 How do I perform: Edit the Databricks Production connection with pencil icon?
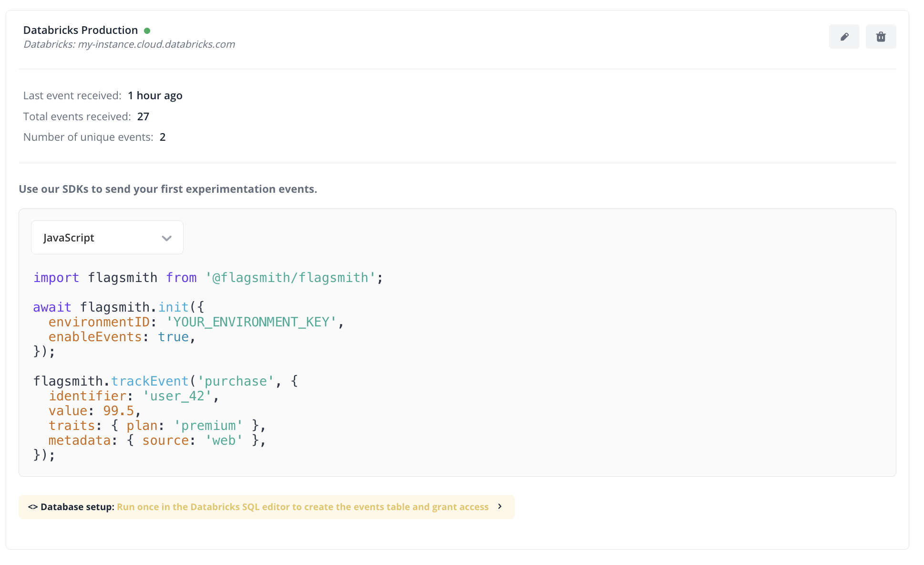844,37
